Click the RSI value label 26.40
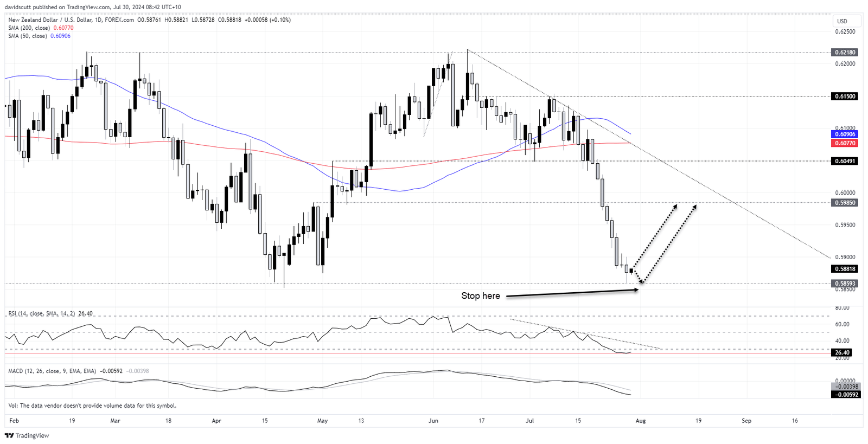 tap(842, 352)
